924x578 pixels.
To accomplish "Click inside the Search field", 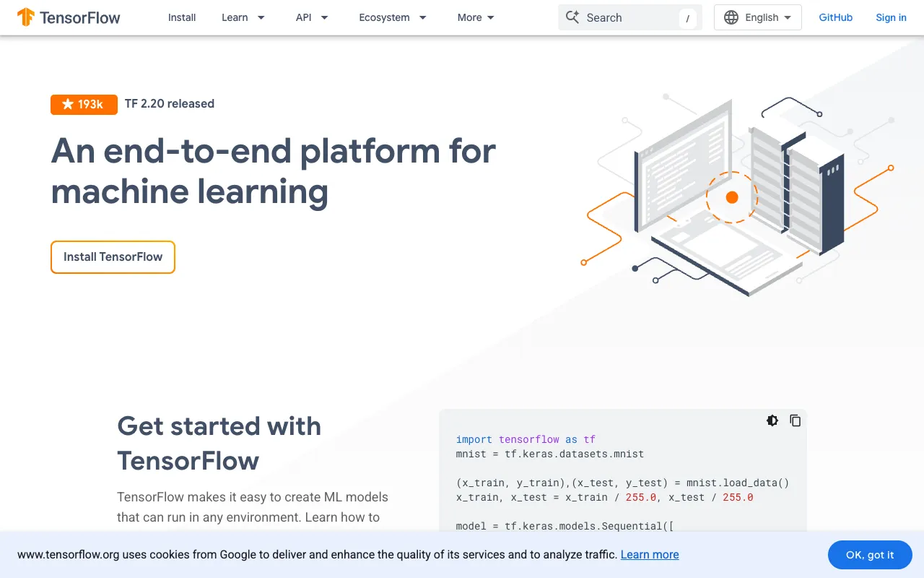I will coord(628,17).
